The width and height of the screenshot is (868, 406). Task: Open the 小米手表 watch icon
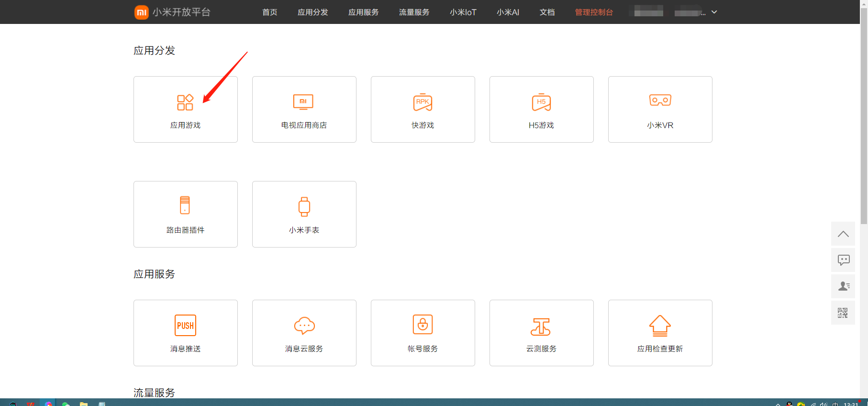pyautogui.click(x=304, y=206)
